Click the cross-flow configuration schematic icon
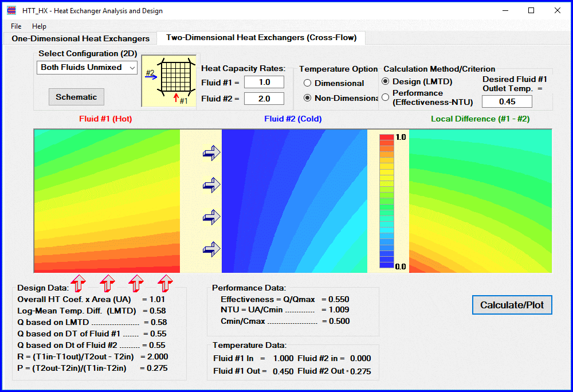 point(168,79)
